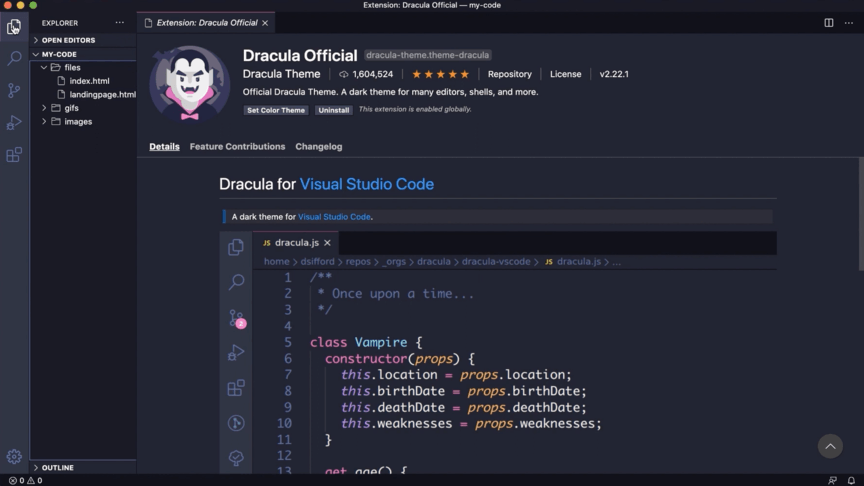Open index.html in the explorer

tap(89, 80)
